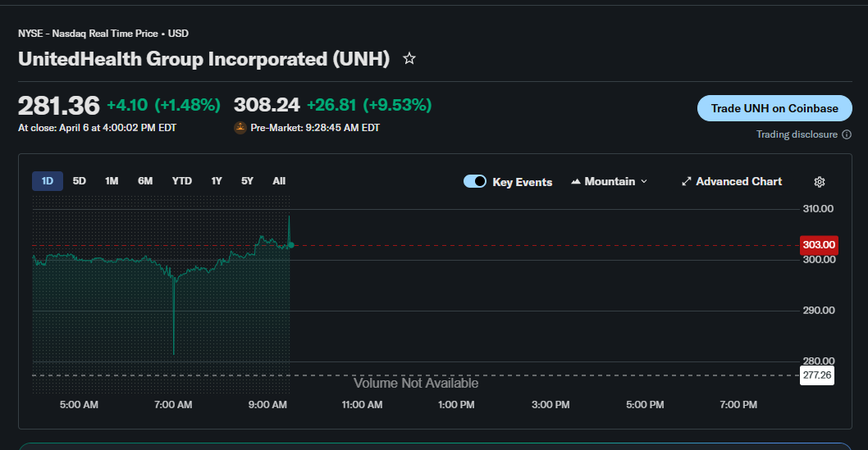Select the 1D range tab

[48, 181]
